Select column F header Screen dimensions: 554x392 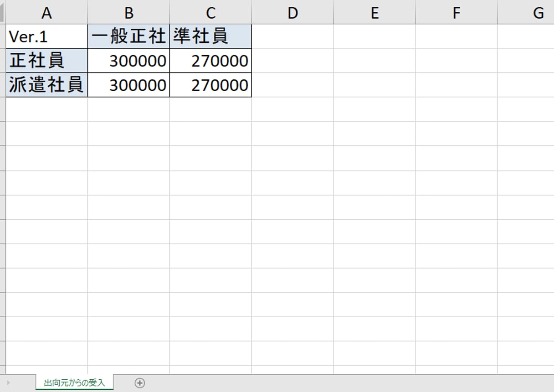[x=457, y=13]
